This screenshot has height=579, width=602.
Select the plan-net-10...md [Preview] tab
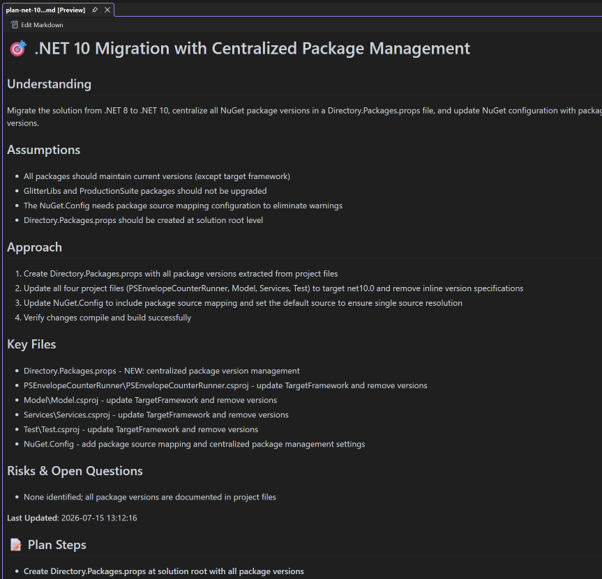(45, 10)
